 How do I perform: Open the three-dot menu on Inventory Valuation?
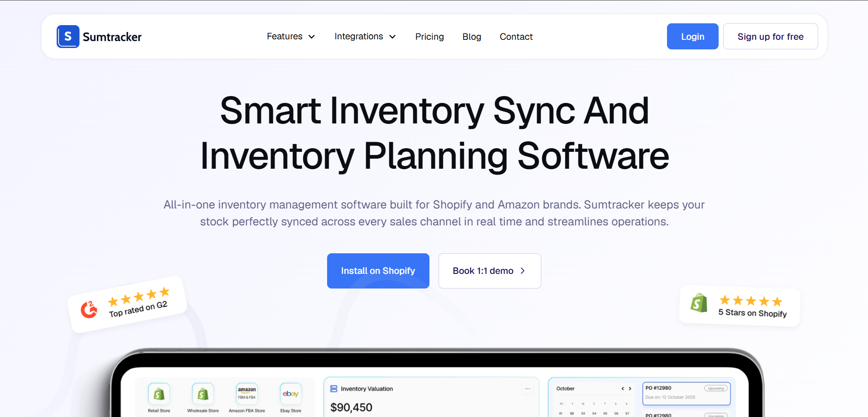pos(528,388)
